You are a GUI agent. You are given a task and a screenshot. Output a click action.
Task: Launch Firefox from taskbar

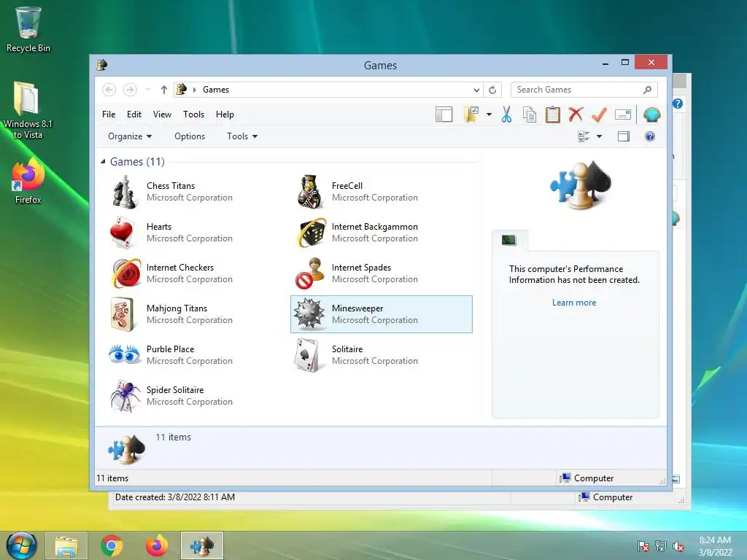[x=157, y=545]
